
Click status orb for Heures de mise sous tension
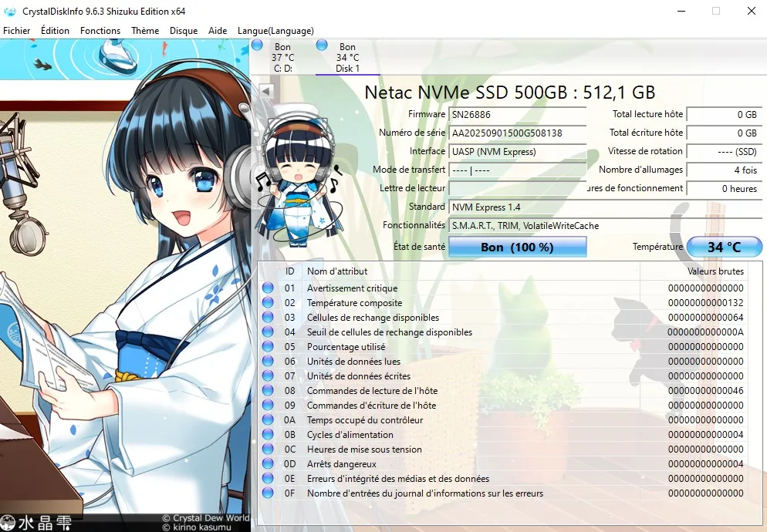click(x=268, y=449)
